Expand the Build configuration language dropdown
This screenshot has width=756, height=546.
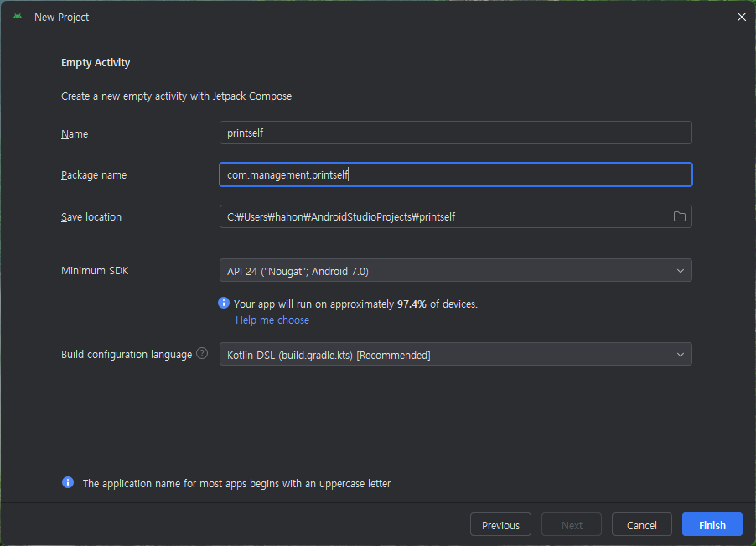coord(456,355)
